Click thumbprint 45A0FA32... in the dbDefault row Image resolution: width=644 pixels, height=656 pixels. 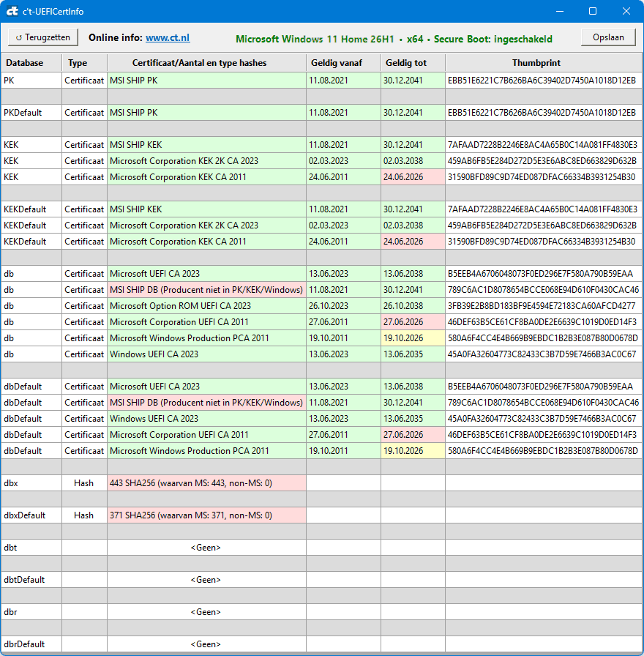click(x=544, y=419)
